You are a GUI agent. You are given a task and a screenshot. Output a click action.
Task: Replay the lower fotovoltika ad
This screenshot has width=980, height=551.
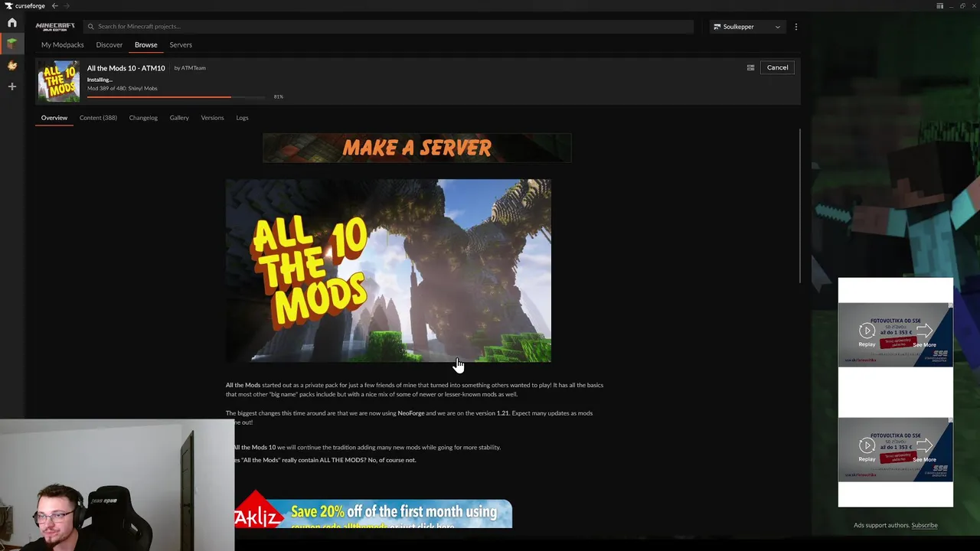(867, 449)
